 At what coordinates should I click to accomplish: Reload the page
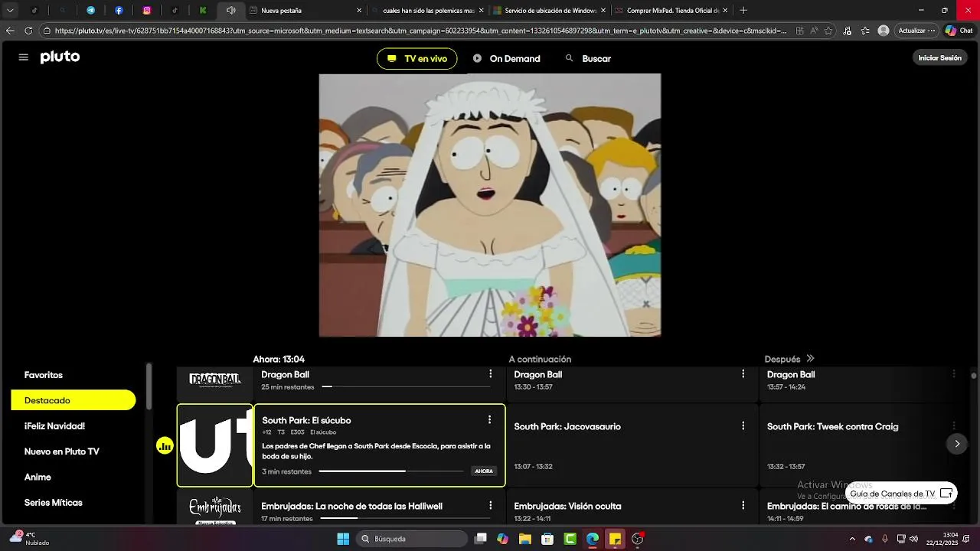28,31
